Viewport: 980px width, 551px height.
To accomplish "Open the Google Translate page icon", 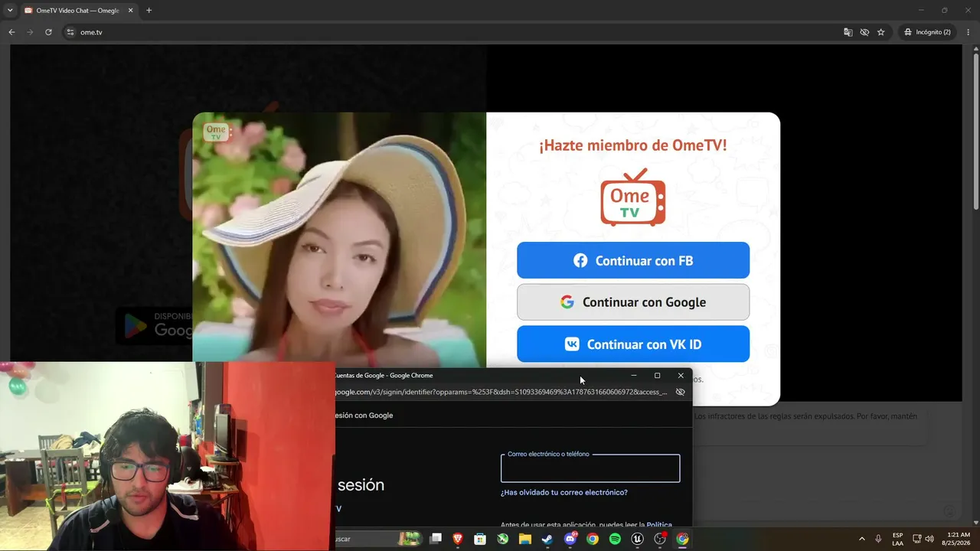I will pyautogui.click(x=848, y=32).
